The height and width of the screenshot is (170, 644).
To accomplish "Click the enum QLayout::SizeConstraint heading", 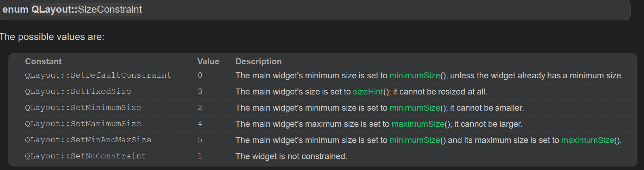I will click(x=72, y=9).
